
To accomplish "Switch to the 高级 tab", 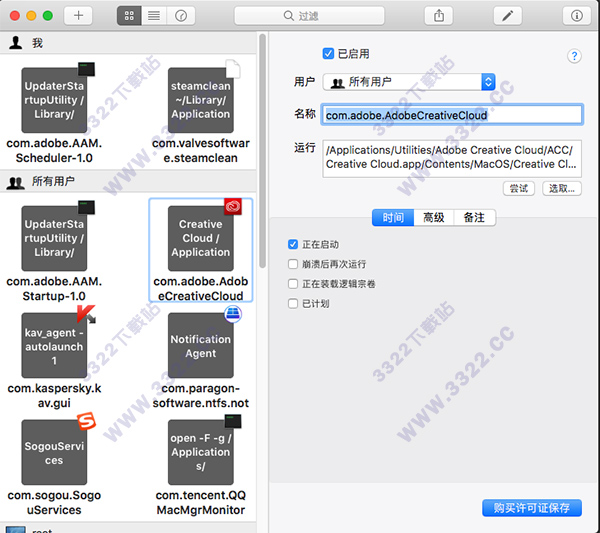I will 434,218.
